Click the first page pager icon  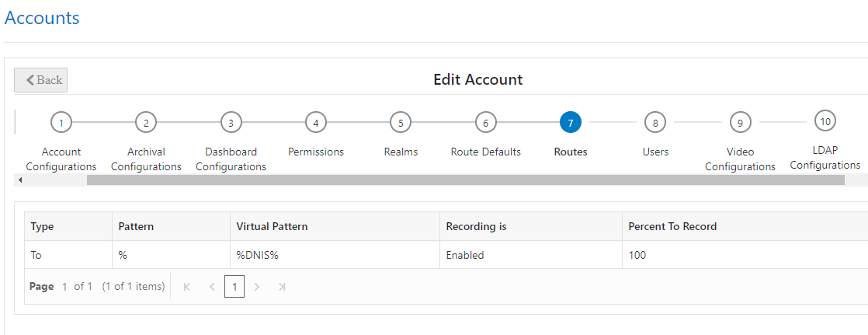pos(186,287)
